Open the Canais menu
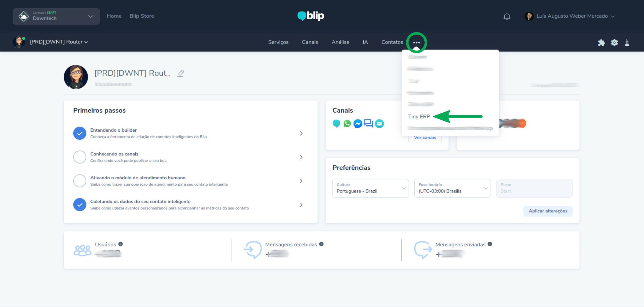Image resolution: width=644 pixels, height=307 pixels. [x=310, y=42]
